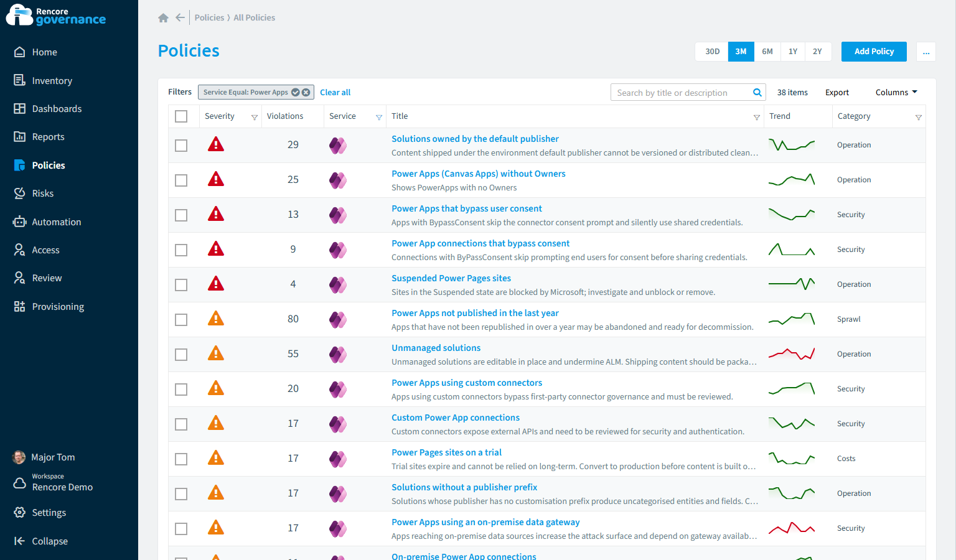
Task: Click the home breadcrumb icon
Action: 163,18
